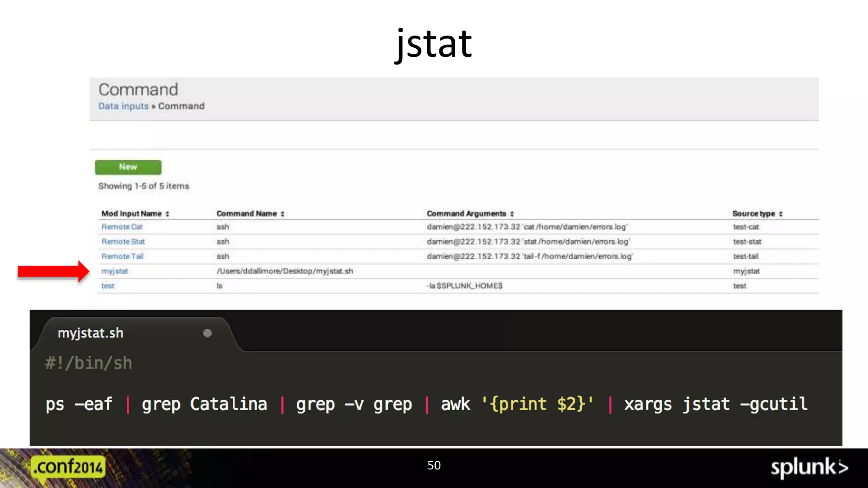
Task: Open the Data inputs breadcrumb link
Action: pyautogui.click(x=123, y=106)
